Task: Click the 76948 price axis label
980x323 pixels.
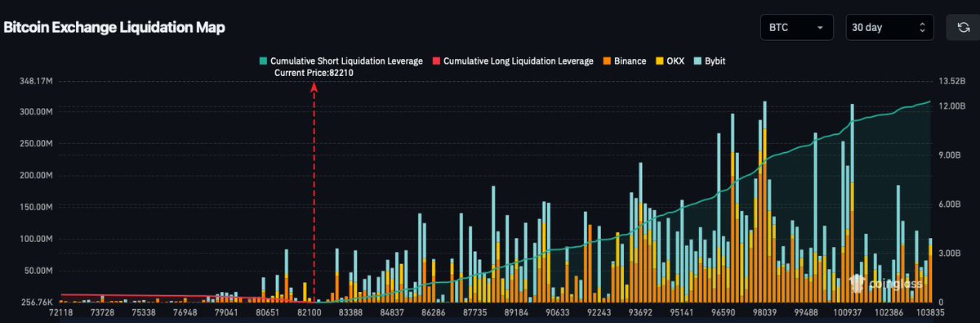Action: click(185, 313)
